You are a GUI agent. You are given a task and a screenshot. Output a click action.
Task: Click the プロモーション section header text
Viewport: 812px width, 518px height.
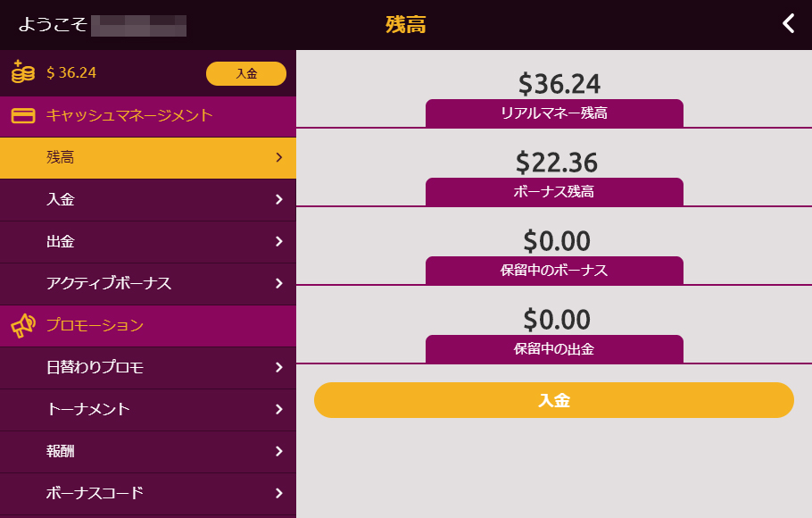coord(95,326)
